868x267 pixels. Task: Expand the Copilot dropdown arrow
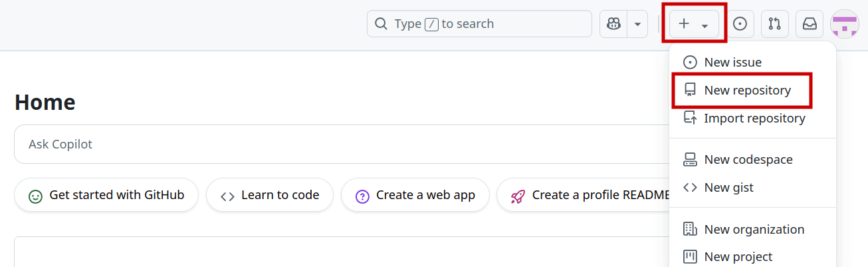[x=637, y=24]
